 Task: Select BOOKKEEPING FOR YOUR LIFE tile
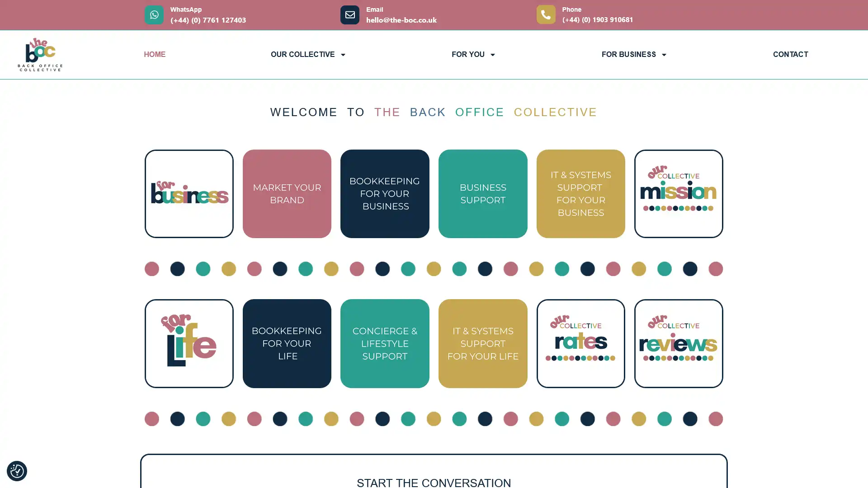[x=287, y=343]
